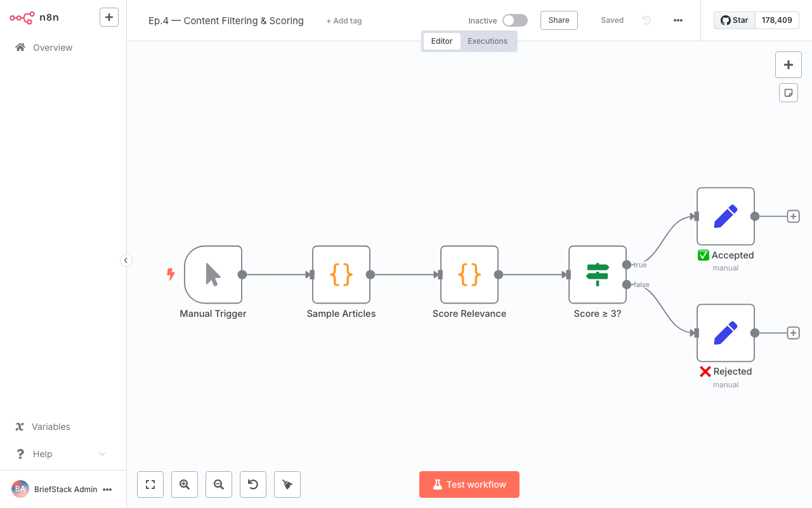Tidy up the workflow layout

pyautogui.click(x=287, y=484)
